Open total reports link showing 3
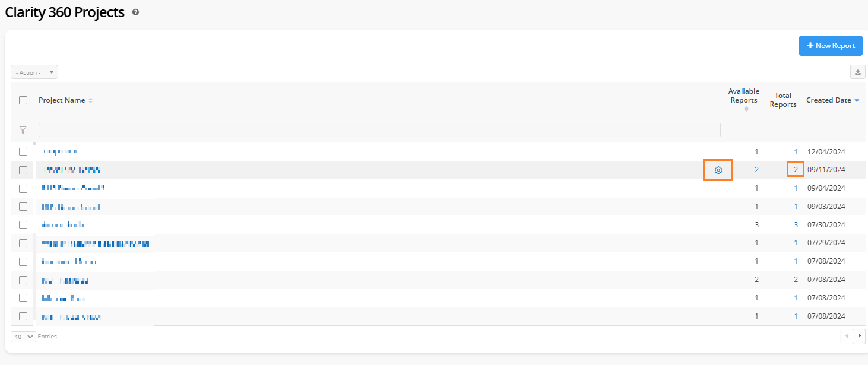This screenshot has height=365, width=868. [x=796, y=225]
